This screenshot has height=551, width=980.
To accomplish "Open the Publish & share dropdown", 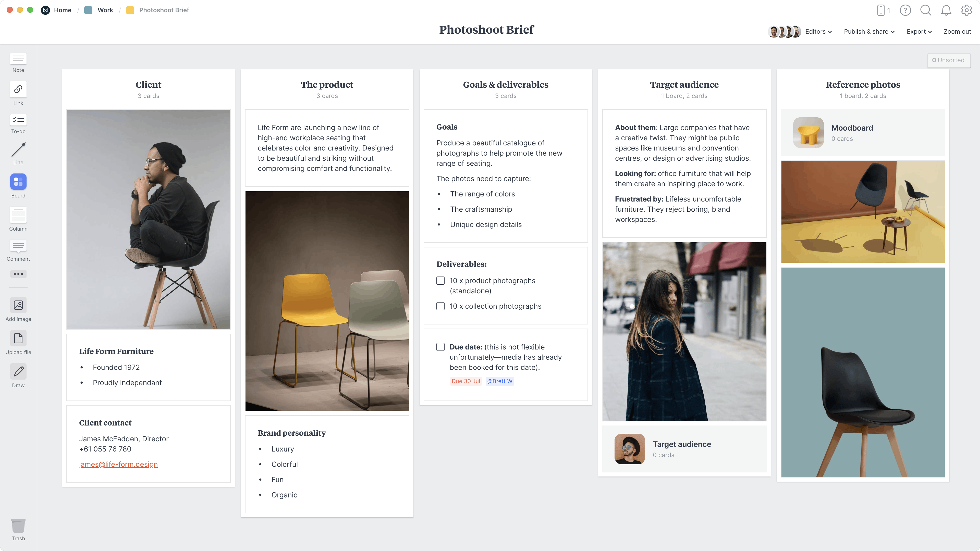I will 869,32.
